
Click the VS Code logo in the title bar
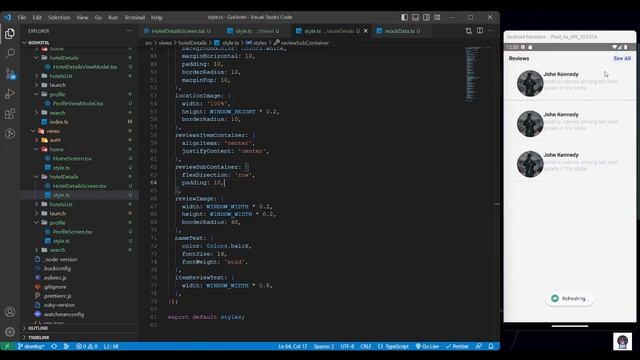8,17
